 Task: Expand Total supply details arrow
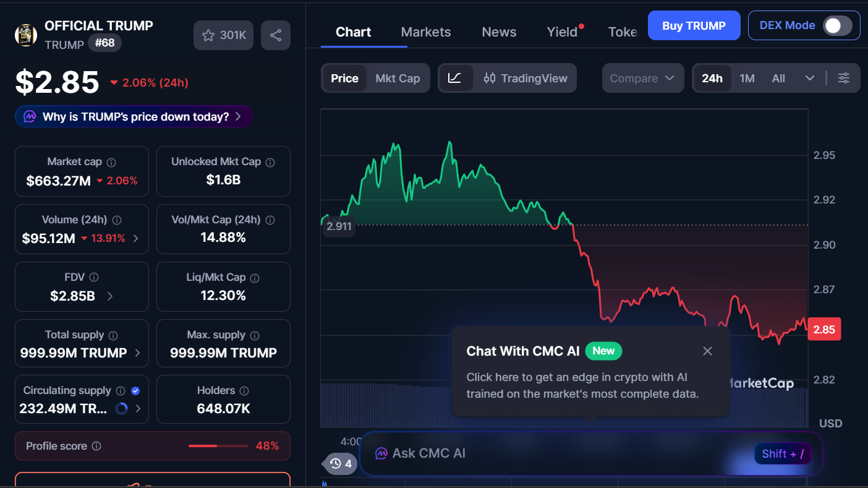[137, 353]
